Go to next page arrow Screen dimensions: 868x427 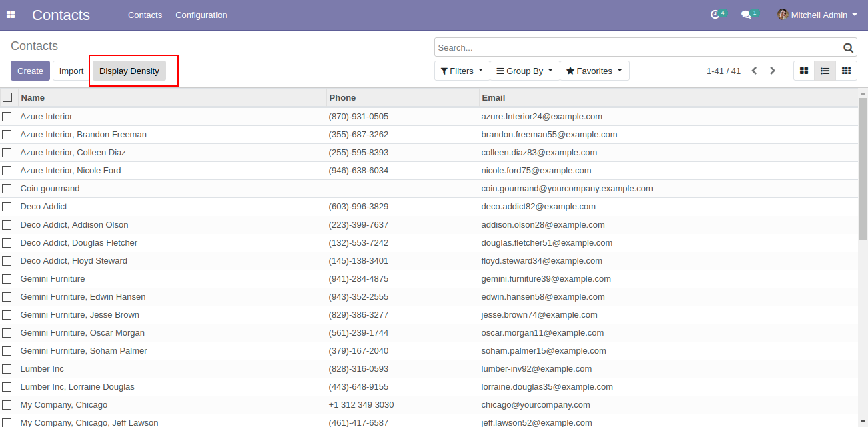tap(773, 71)
